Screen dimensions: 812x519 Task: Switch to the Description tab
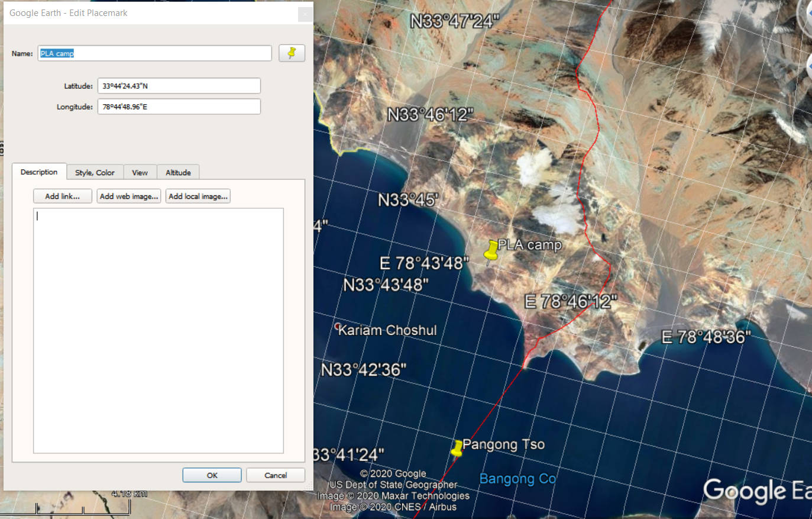click(x=39, y=172)
